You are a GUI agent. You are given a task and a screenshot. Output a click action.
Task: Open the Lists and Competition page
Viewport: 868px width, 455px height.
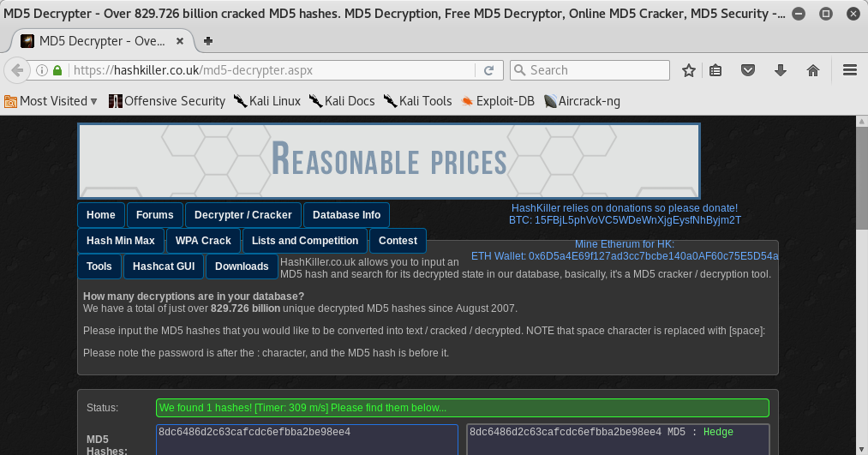click(x=304, y=241)
